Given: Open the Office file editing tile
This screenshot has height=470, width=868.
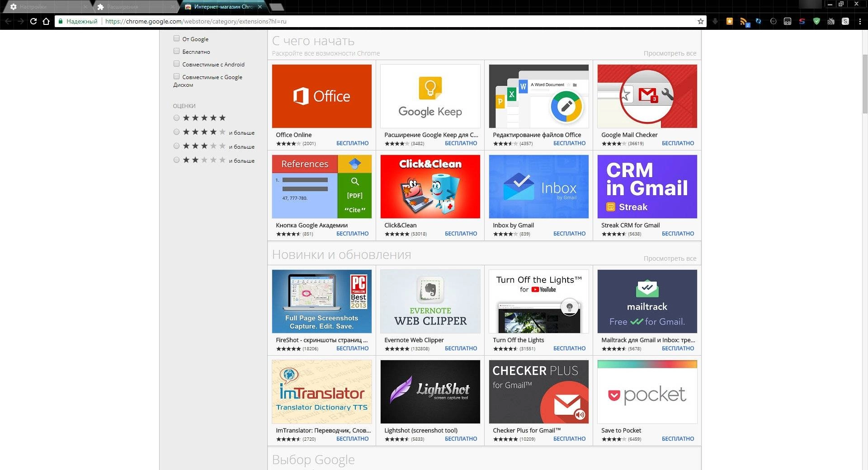Looking at the screenshot, I should tap(539, 96).
